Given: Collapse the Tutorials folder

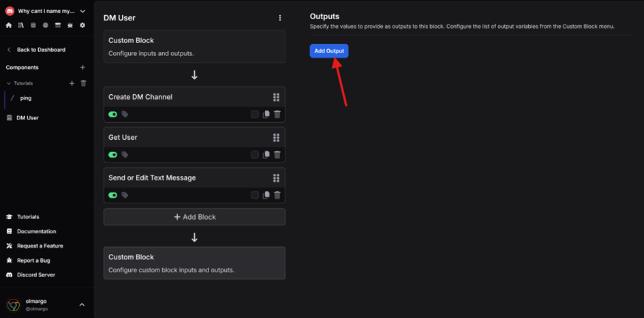Looking at the screenshot, I should (9, 83).
